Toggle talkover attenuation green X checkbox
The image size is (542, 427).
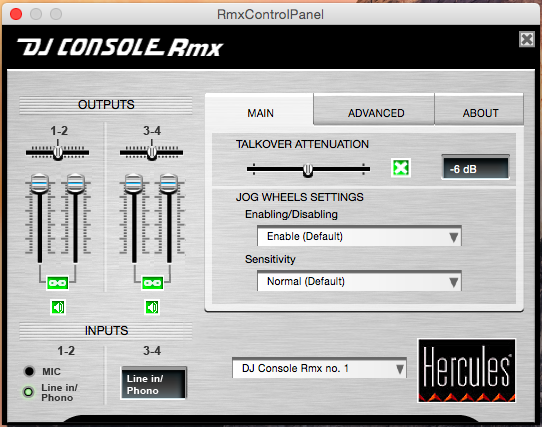coord(401,168)
